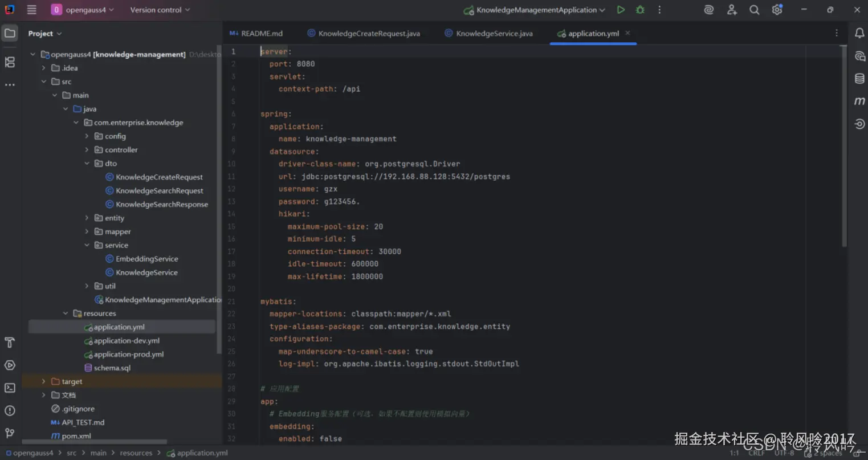Open the main hamburger menu

(x=32, y=10)
